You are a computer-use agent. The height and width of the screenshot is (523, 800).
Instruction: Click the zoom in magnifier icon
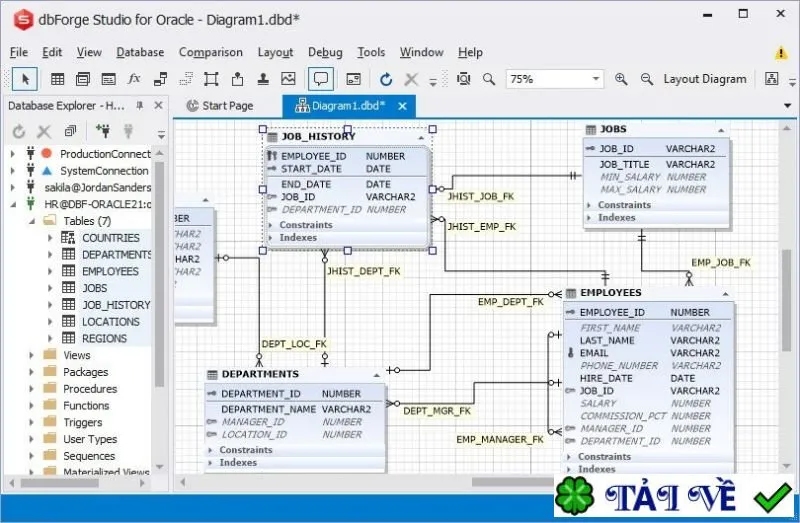(x=621, y=79)
